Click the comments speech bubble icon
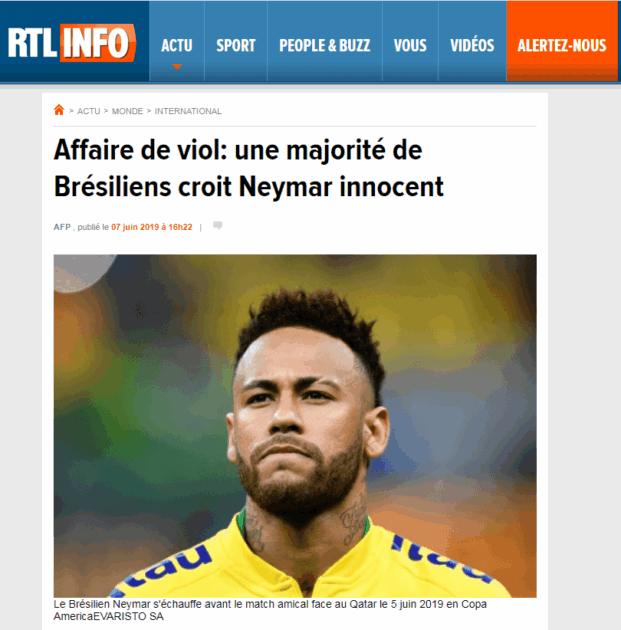The image size is (621, 630). tap(217, 225)
